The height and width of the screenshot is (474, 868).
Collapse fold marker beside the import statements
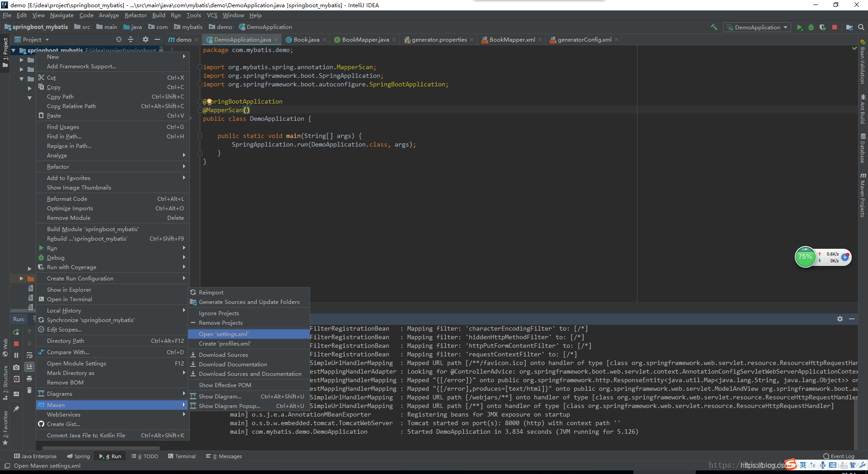pos(199,67)
